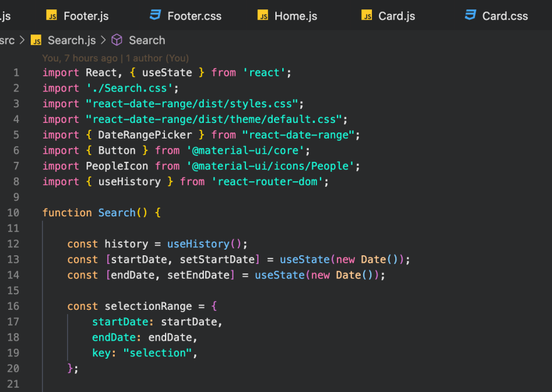Click the JS icon on Card.js tab

click(366, 16)
